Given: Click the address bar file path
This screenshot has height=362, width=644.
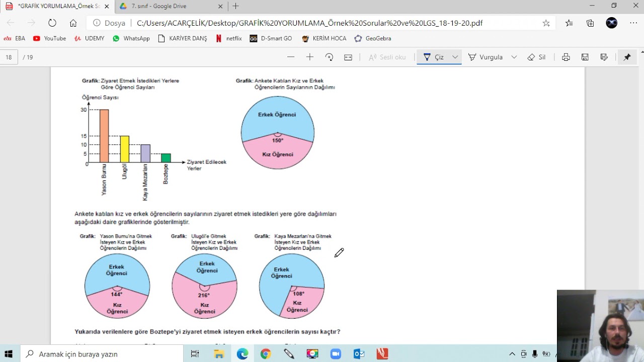Looking at the screenshot, I should pos(309,23).
